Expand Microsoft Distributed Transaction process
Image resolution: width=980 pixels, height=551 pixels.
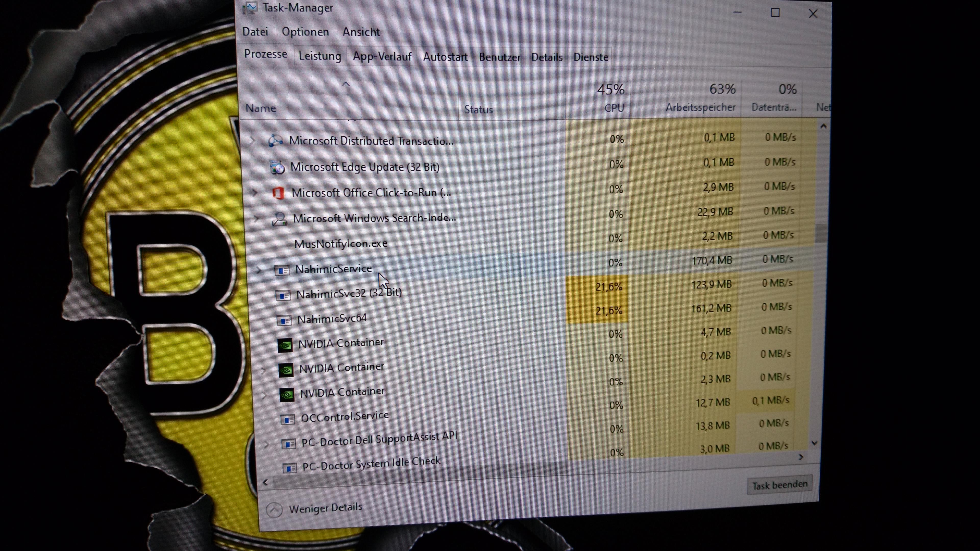coord(252,141)
